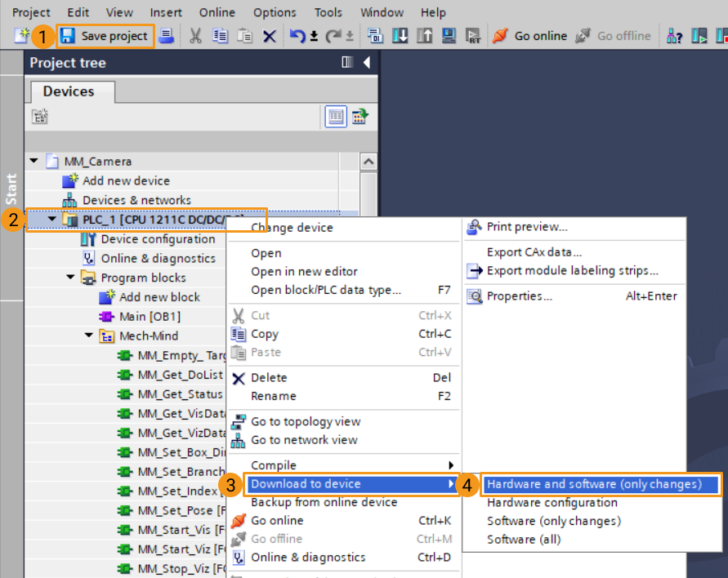Click the Cut scissors toolbar icon

[x=195, y=36]
